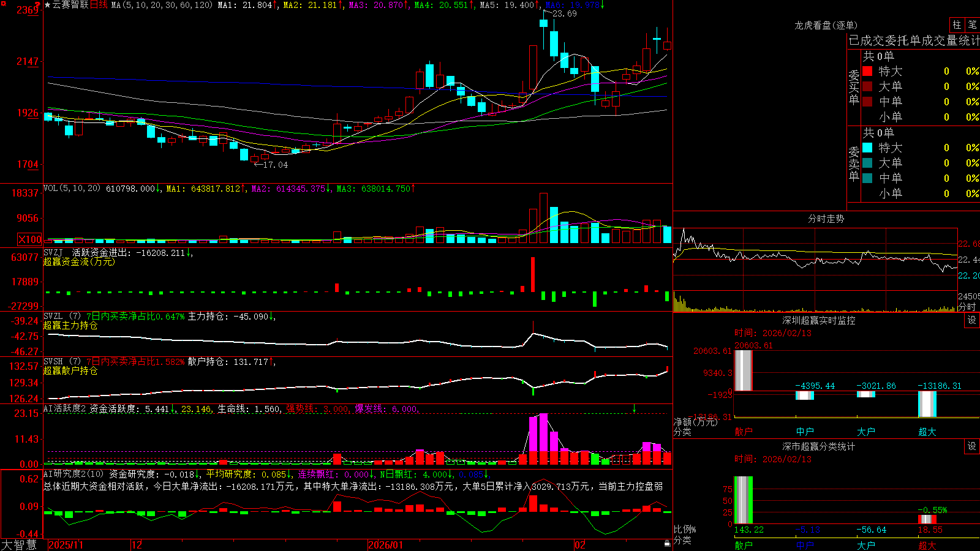Click the 深市超赢分类统计 panel title

point(819,446)
